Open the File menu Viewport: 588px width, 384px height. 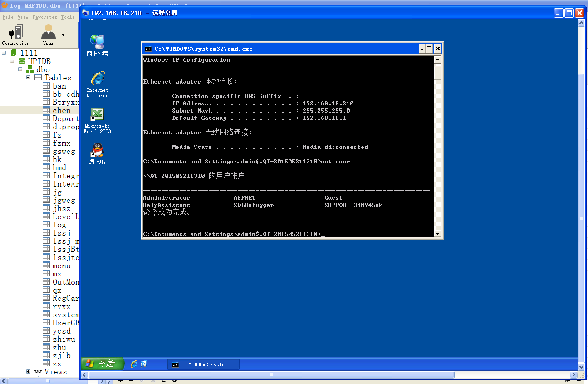[x=8, y=17]
